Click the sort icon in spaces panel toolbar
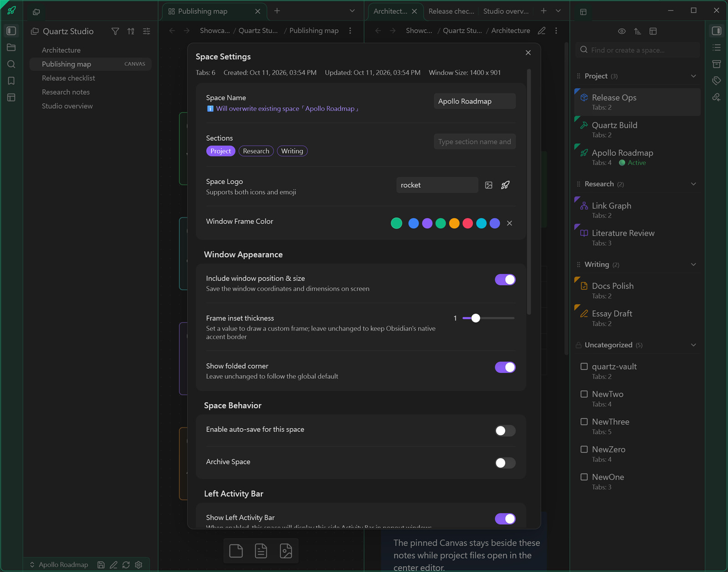The image size is (728, 572). click(x=637, y=31)
